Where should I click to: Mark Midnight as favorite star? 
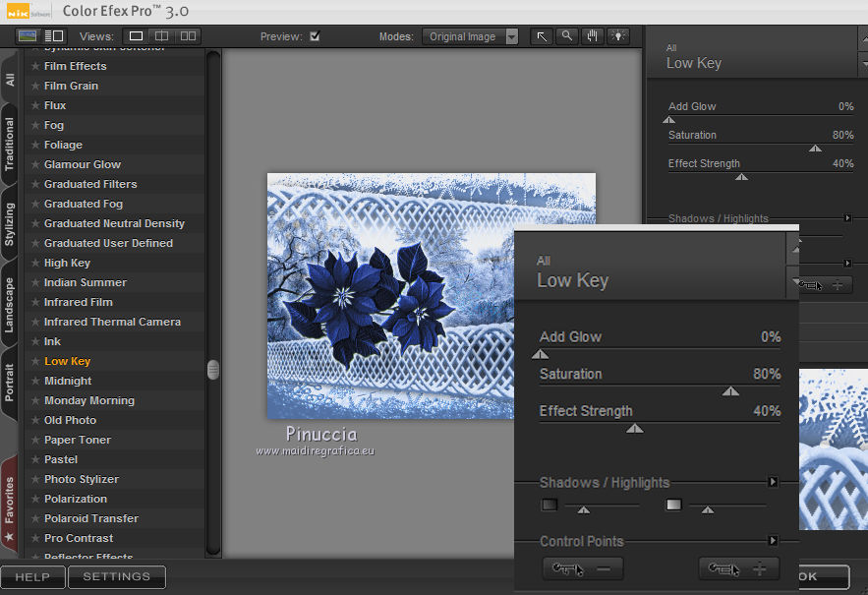pyautogui.click(x=35, y=381)
